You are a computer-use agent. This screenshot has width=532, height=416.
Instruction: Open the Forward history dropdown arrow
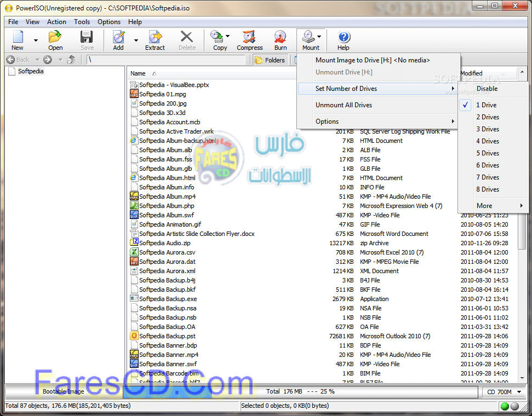click(x=60, y=60)
